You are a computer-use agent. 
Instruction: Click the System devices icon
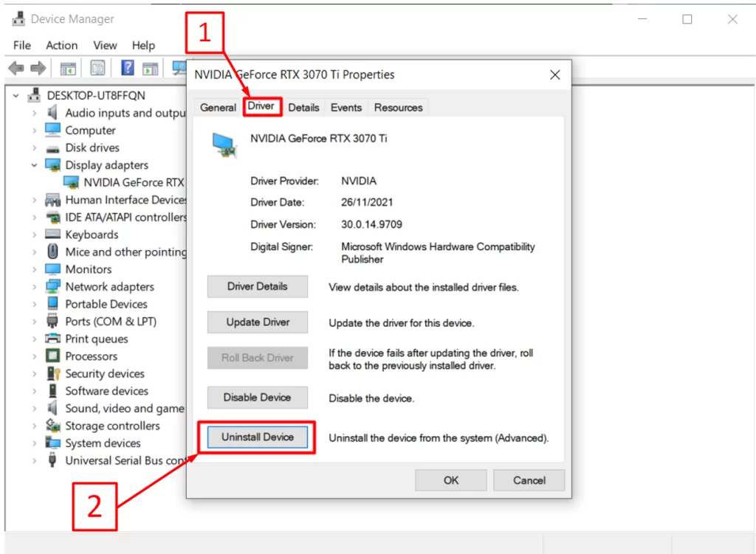pos(52,443)
